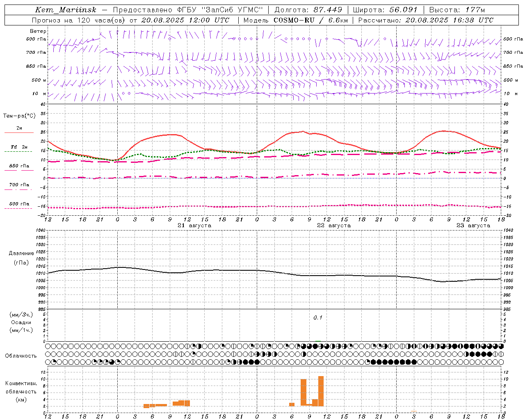Image resolution: width=525 pixels, height=420 pixels.
Task: Click the 'Осадки' precipitation label
Action: coord(21,322)
